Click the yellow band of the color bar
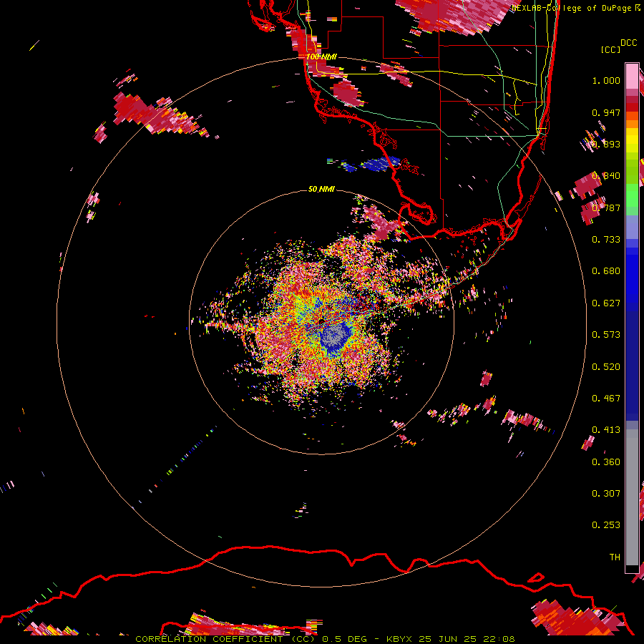644x644 pixels. click(632, 140)
